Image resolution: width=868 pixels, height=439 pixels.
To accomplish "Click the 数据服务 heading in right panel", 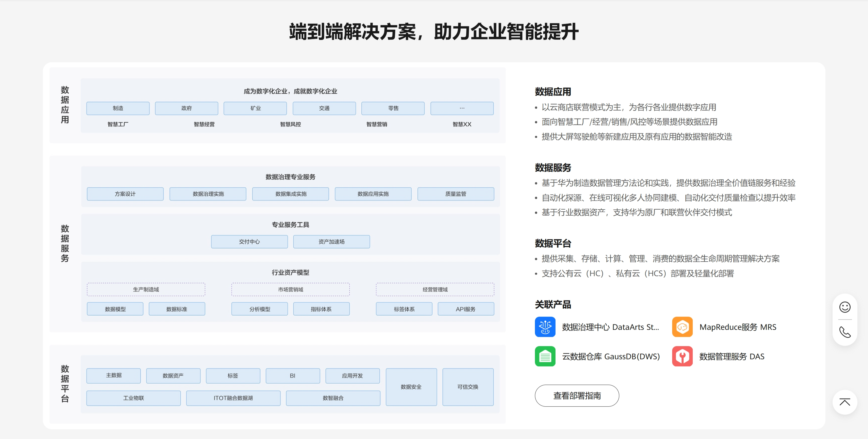I will [x=553, y=167].
